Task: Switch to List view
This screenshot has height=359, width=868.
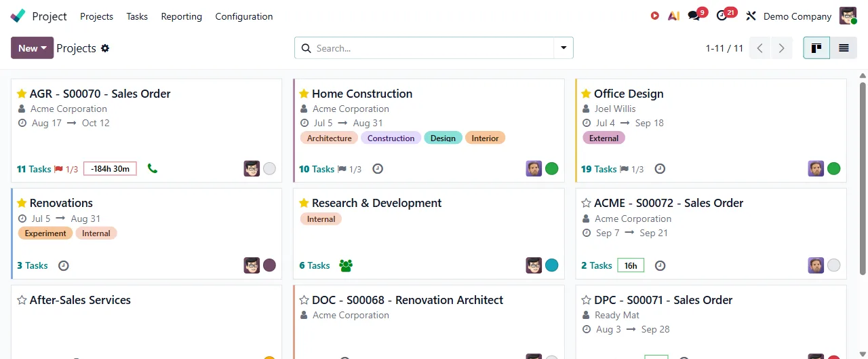Action: pos(844,48)
